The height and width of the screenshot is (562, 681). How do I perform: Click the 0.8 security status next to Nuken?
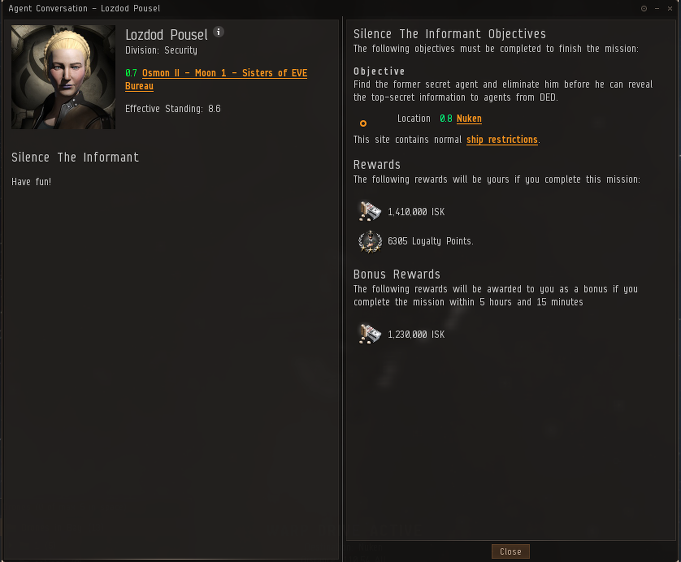(446, 119)
